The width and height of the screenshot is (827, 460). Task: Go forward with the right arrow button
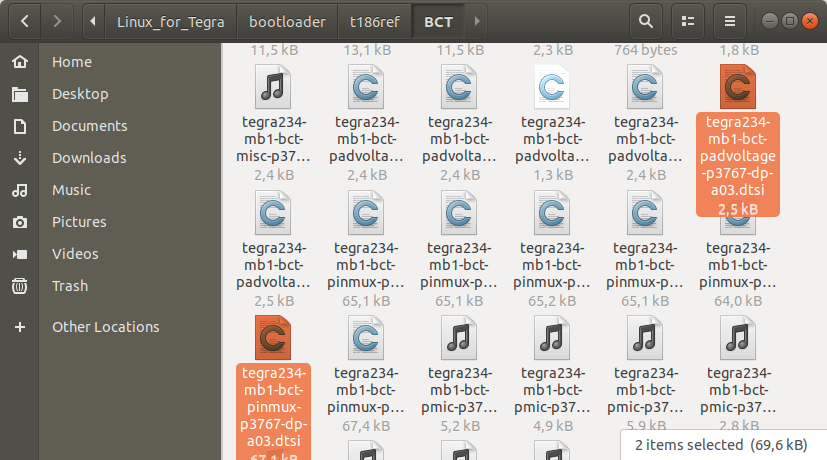tap(56, 22)
